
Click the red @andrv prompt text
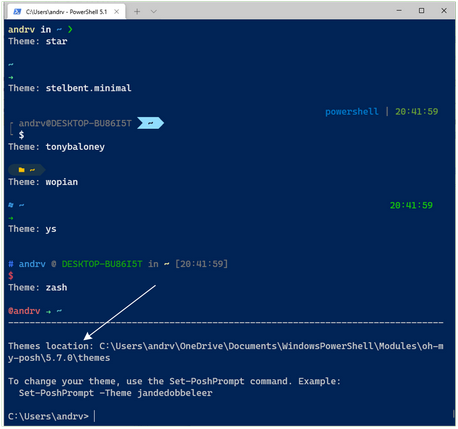click(x=24, y=311)
